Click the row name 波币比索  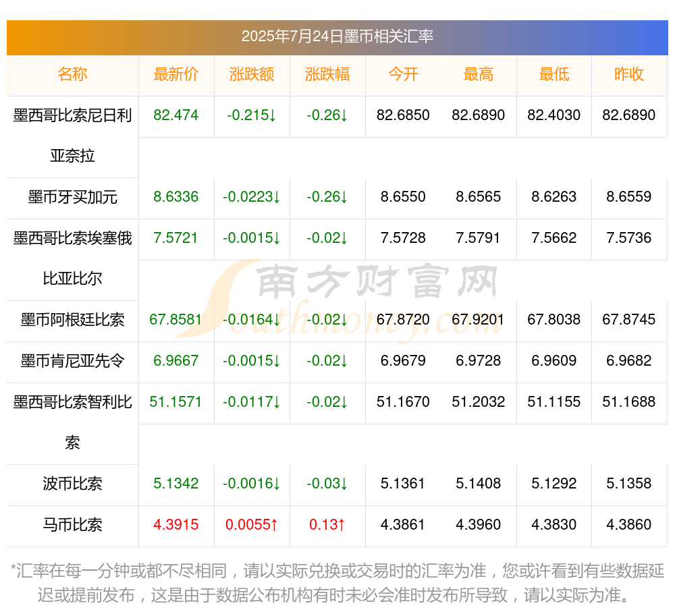[x=72, y=484]
